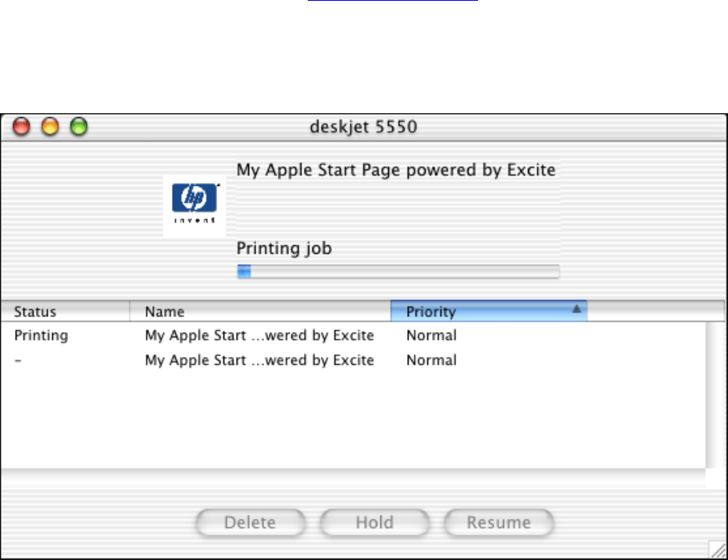Select the queued job with dash status

click(353, 360)
